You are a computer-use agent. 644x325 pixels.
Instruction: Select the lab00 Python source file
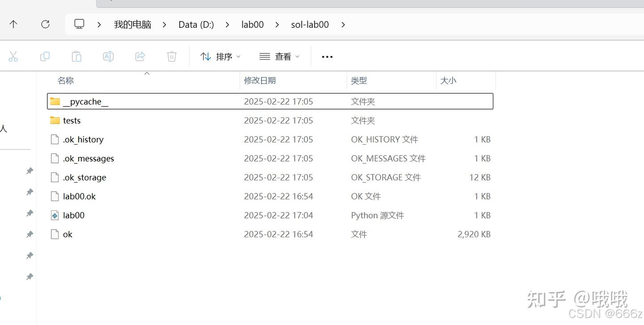pyautogui.click(x=73, y=215)
